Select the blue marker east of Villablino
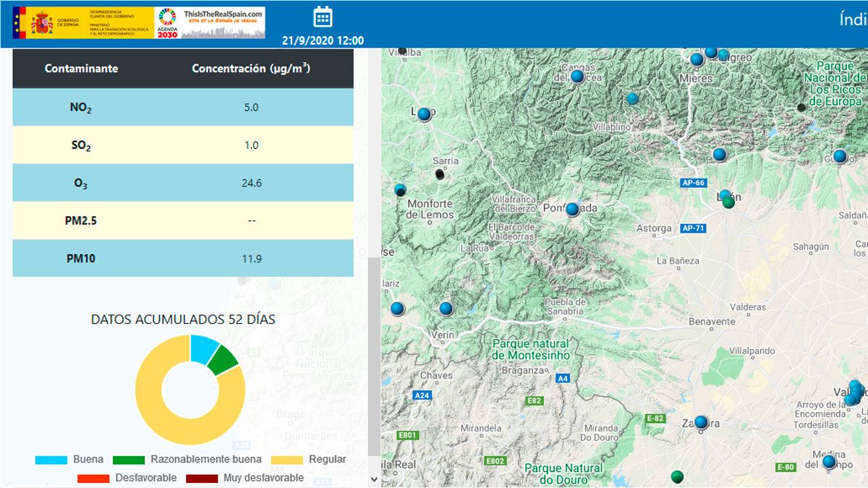 tap(633, 98)
